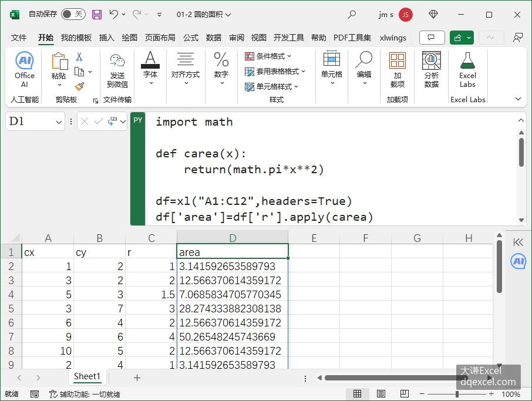
Task: Expand side panel with double chevron
Action: point(518,242)
